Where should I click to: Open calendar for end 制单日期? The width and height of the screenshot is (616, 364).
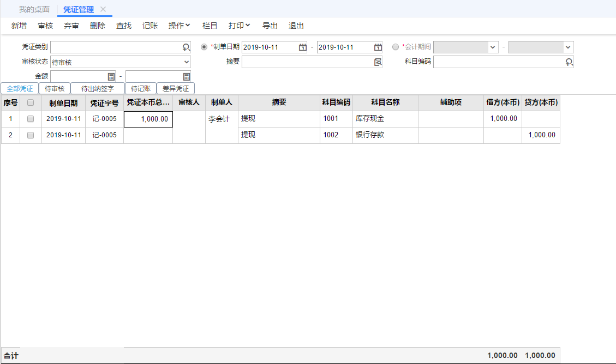pyautogui.click(x=378, y=47)
